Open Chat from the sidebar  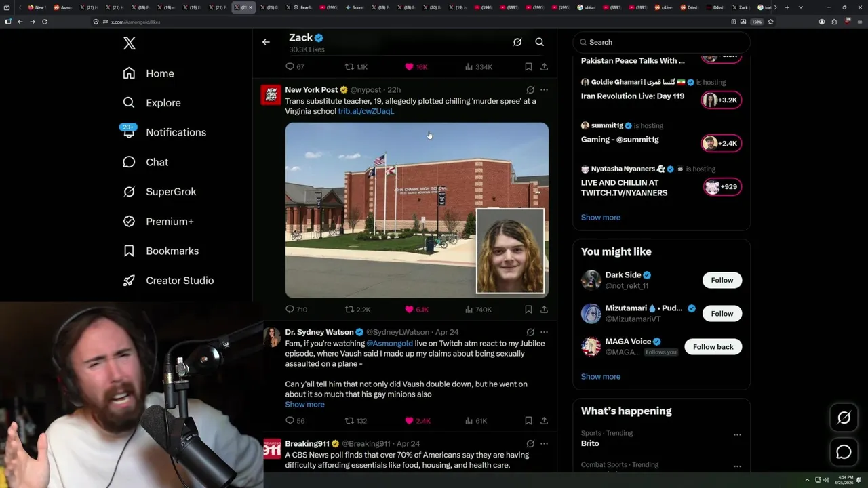[145, 162]
